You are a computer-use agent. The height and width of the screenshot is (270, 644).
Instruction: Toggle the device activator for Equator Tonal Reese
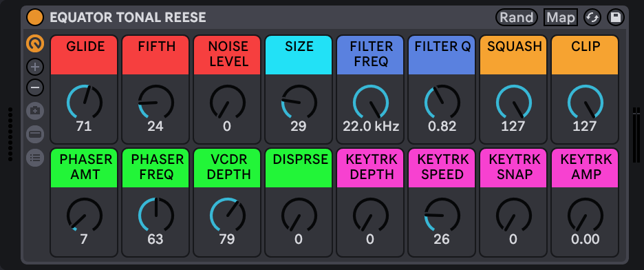click(x=34, y=17)
